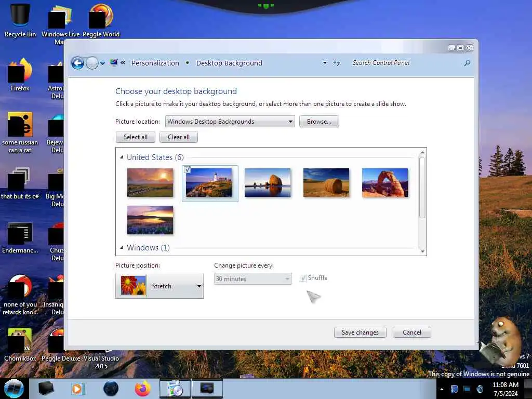Click the Desktop Background breadcrumb
Screen dimensions: 532x399
229,63
